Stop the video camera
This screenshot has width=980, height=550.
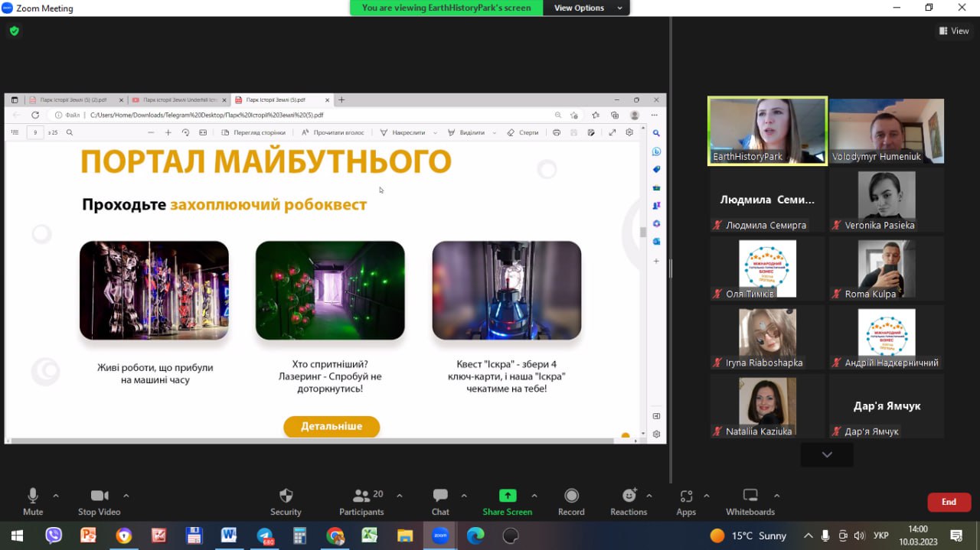click(x=100, y=496)
